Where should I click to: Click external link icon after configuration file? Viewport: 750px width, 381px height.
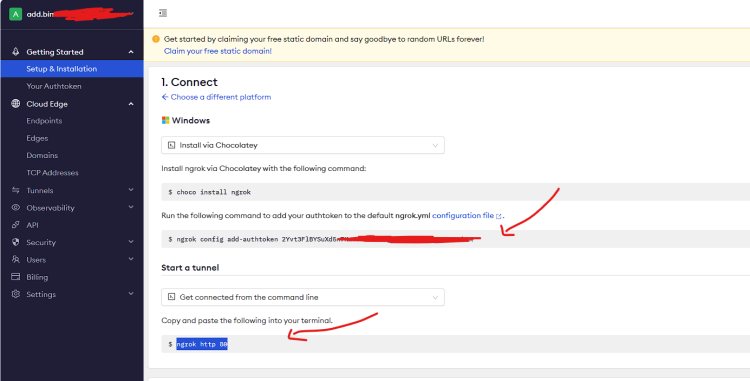click(499, 216)
